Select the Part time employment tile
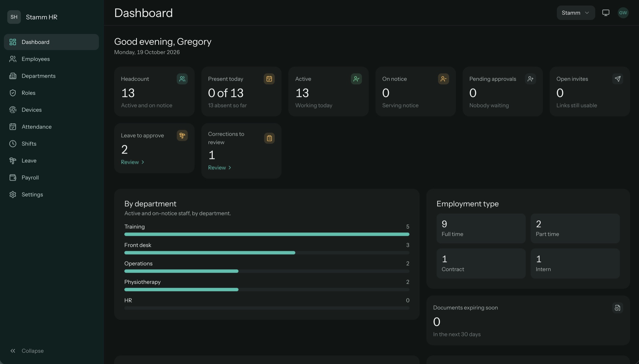 [x=575, y=228]
